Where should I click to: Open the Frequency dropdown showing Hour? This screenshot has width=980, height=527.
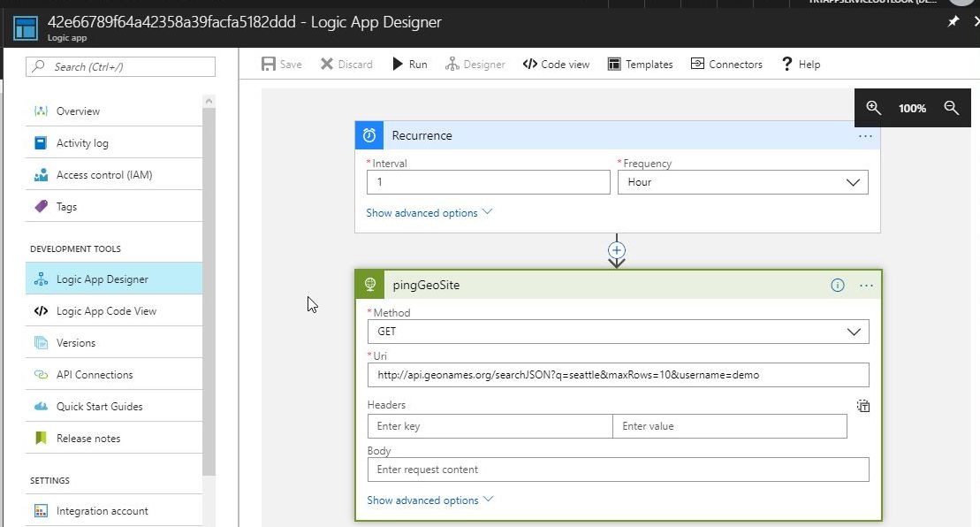pyautogui.click(x=742, y=182)
